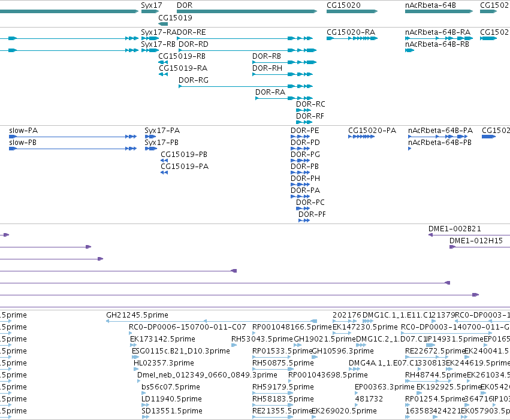Select the DOR-PH protein label
Viewport: 510px width, 420px height.
pos(305,179)
